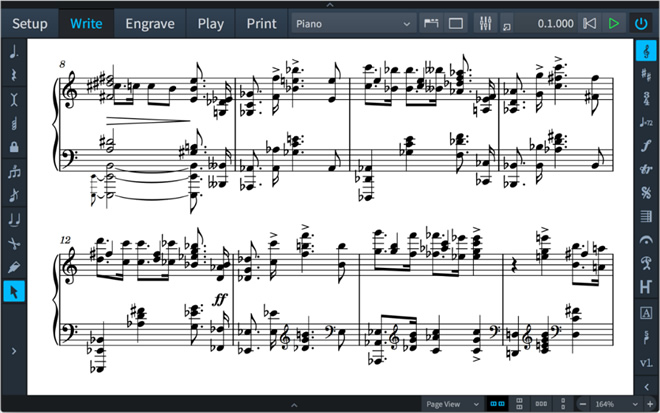The image size is (660, 413).
Task: Toggle Rests input in the notes toolbox
Action: click(14, 76)
